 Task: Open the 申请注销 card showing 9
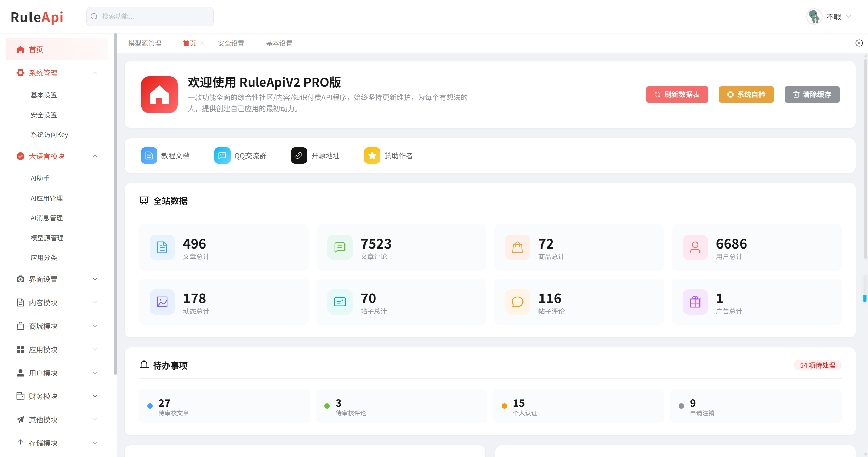[756, 406]
